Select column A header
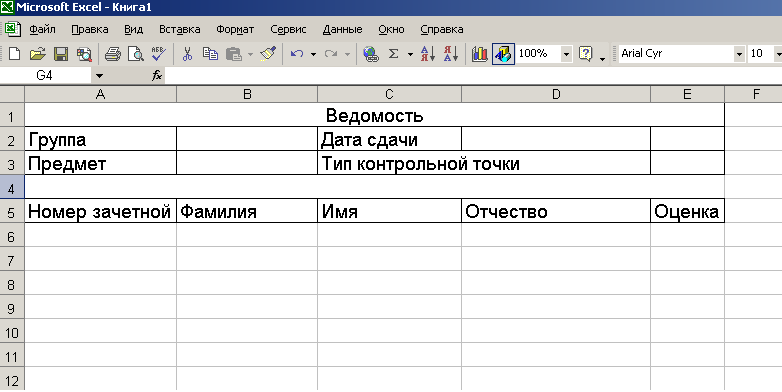 click(100, 94)
